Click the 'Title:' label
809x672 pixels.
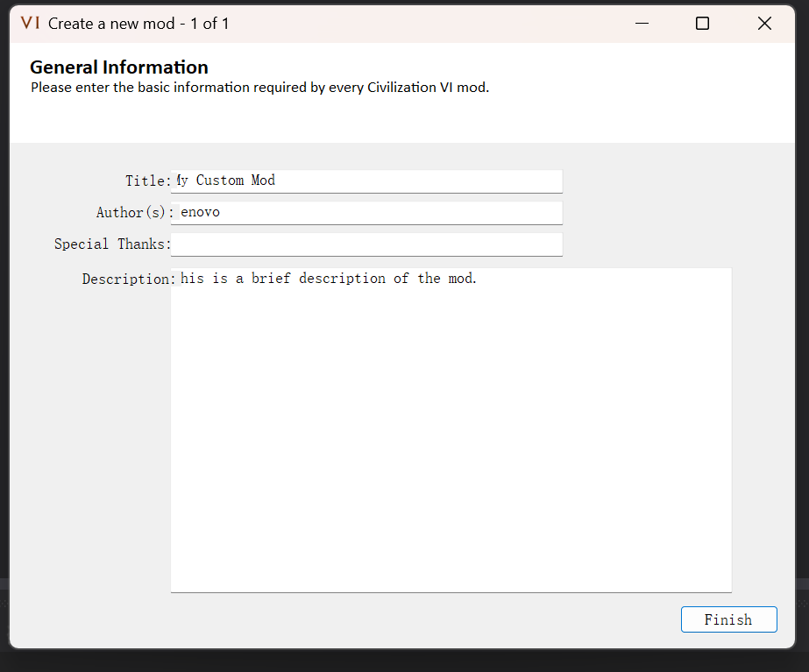coord(148,181)
